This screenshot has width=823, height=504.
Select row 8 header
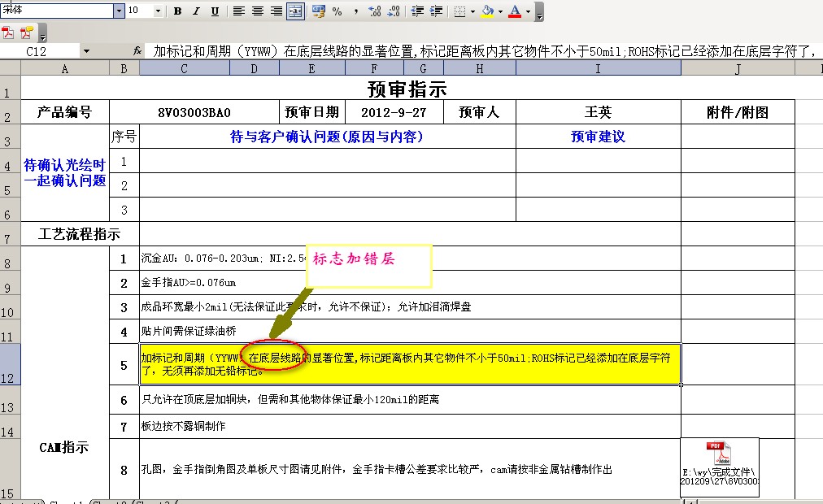pyautogui.click(x=10, y=259)
